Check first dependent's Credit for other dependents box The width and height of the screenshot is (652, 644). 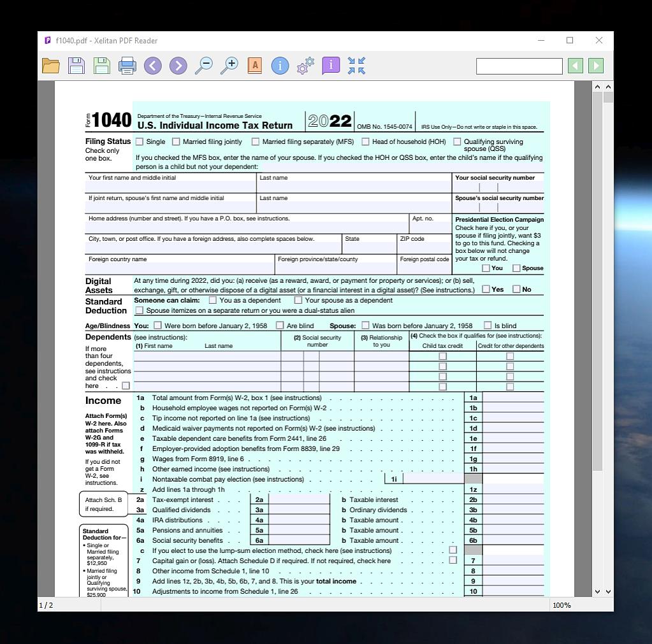510,356
